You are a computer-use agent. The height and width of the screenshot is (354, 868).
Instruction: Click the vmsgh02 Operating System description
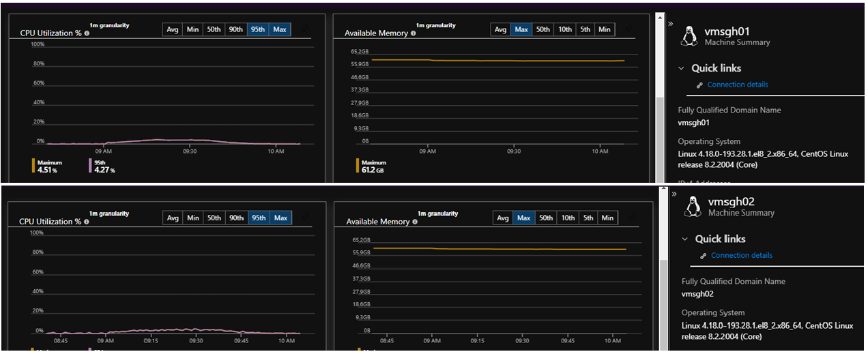(767, 331)
